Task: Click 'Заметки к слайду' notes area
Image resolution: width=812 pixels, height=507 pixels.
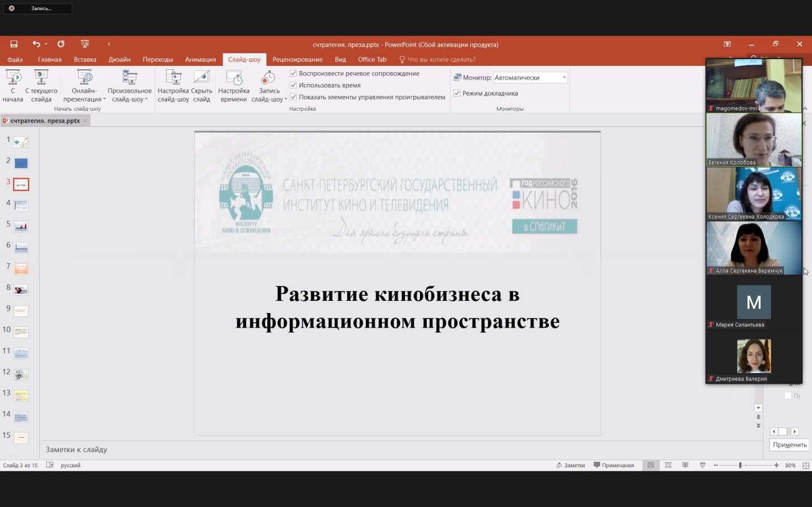Action: 401,450
